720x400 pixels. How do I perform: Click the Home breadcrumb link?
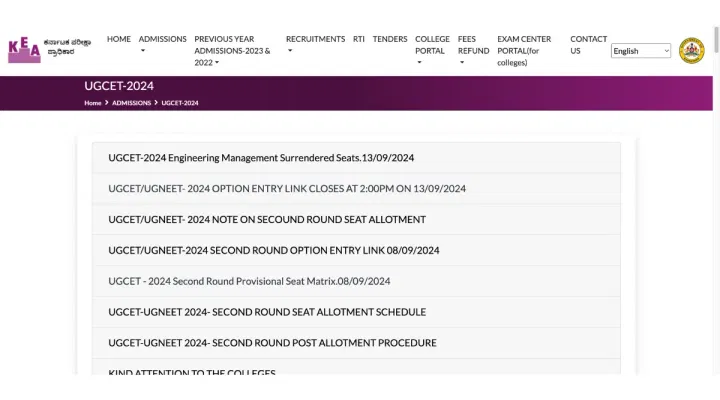pyautogui.click(x=93, y=103)
